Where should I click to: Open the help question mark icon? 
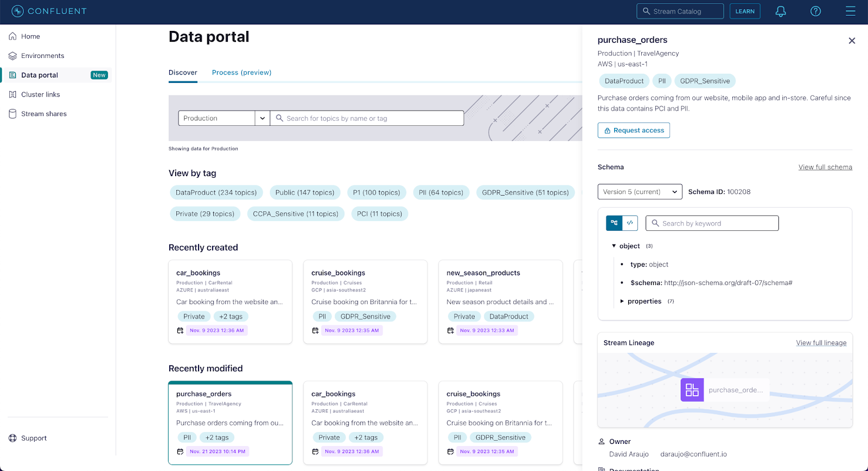[x=815, y=11]
